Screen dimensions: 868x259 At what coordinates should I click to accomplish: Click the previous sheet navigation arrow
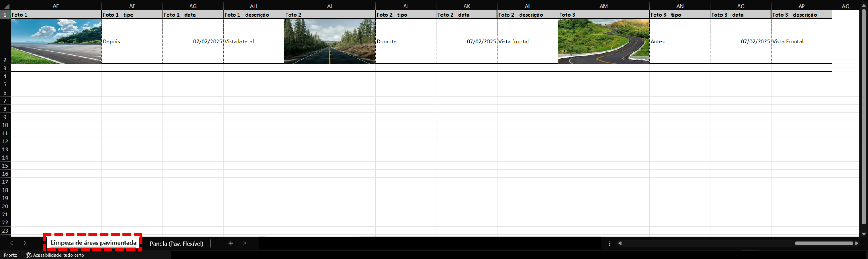point(11,243)
